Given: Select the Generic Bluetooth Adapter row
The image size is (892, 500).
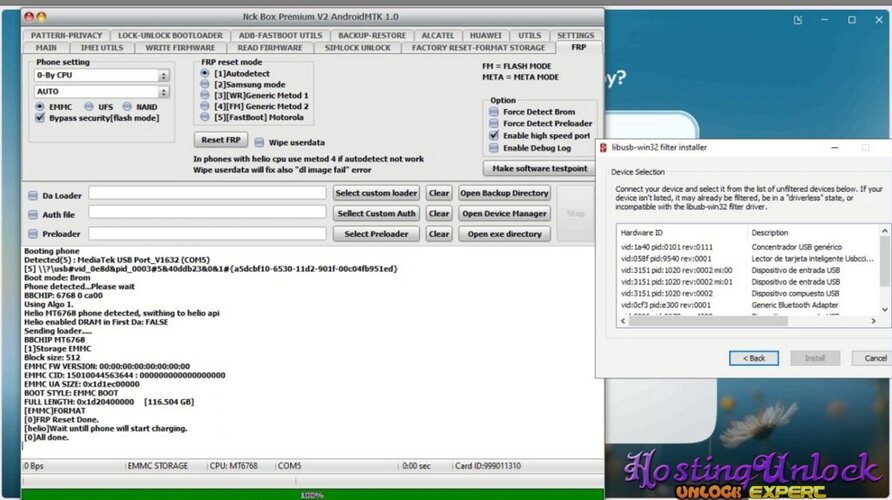Looking at the screenshot, I should pyautogui.click(x=749, y=305).
